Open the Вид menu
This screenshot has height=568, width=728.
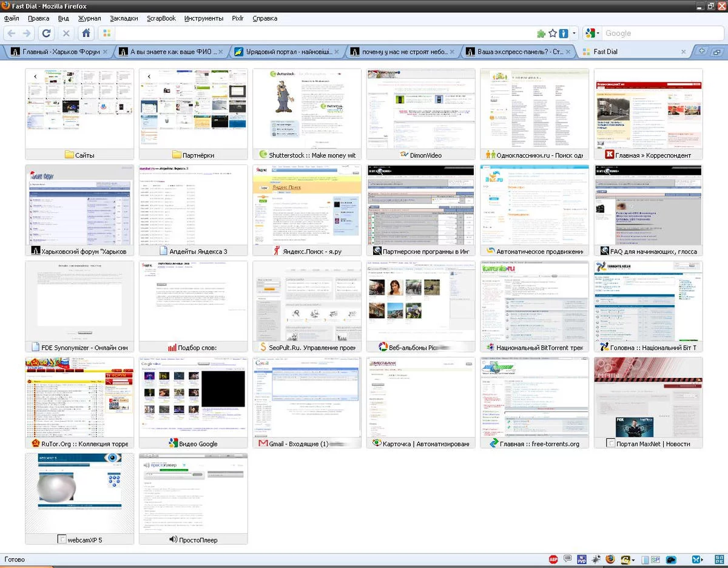(x=64, y=18)
